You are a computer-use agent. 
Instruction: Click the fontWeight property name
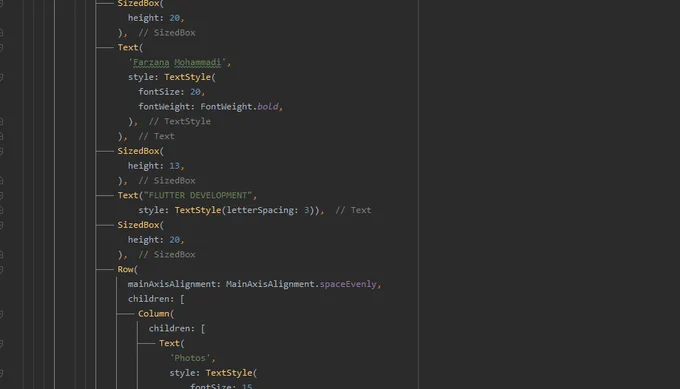click(x=164, y=107)
